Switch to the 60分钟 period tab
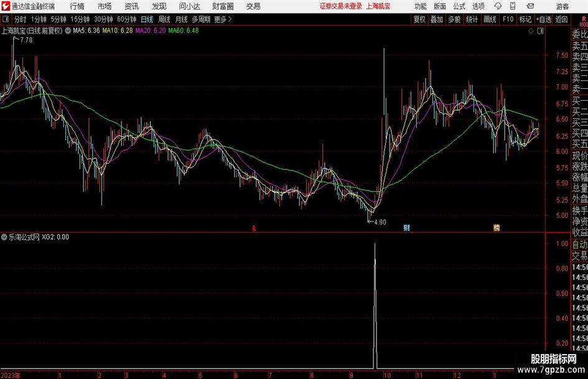The image size is (588, 379). tap(127, 19)
